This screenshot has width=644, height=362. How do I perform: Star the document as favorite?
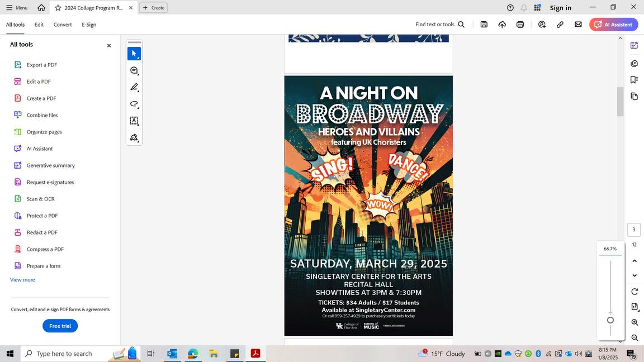(58, 8)
